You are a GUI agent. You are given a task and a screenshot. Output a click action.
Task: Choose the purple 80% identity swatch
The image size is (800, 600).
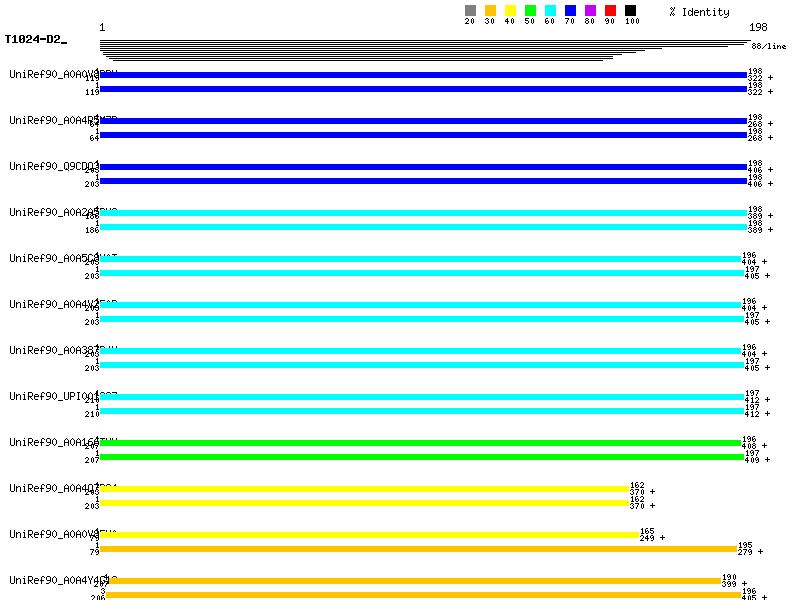(590, 11)
